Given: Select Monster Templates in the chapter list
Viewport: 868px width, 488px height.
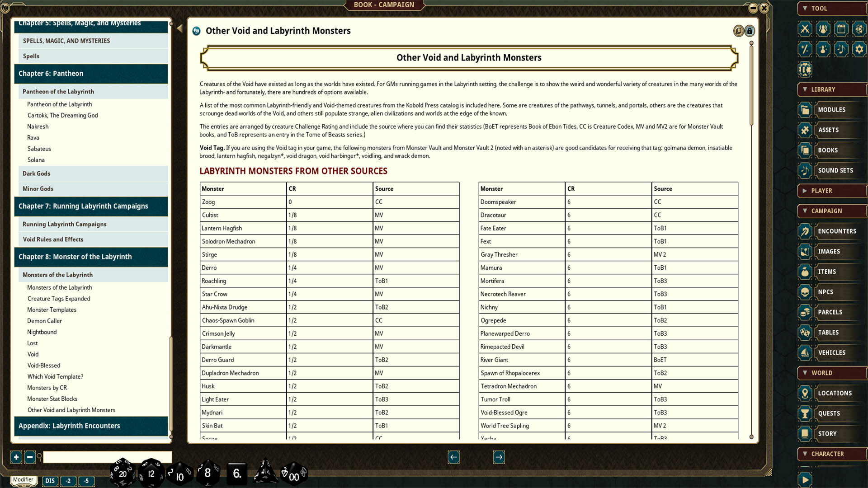Looking at the screenshot, I should pos(52,310).
